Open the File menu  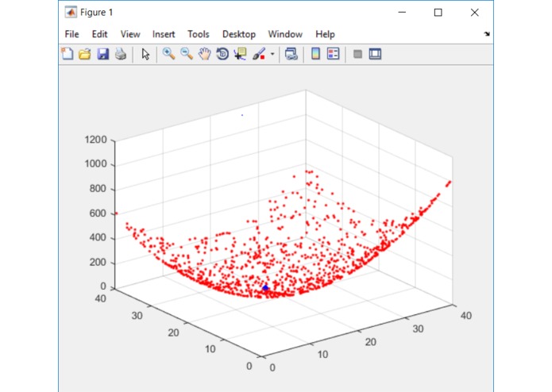71,34
